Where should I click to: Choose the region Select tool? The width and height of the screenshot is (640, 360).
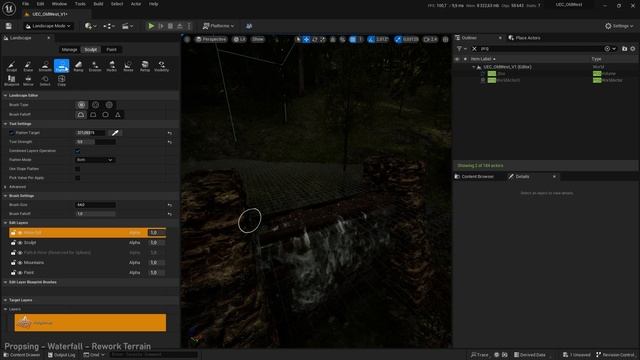pos(45,80)
